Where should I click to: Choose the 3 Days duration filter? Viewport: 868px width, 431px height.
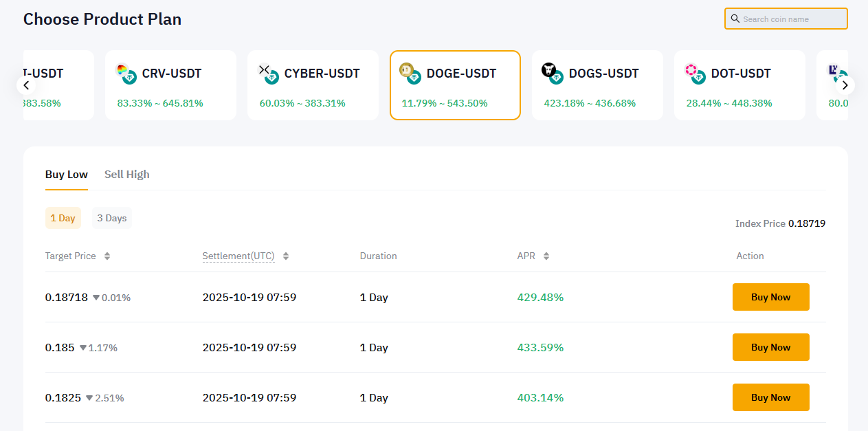click(x=112, y=218)
